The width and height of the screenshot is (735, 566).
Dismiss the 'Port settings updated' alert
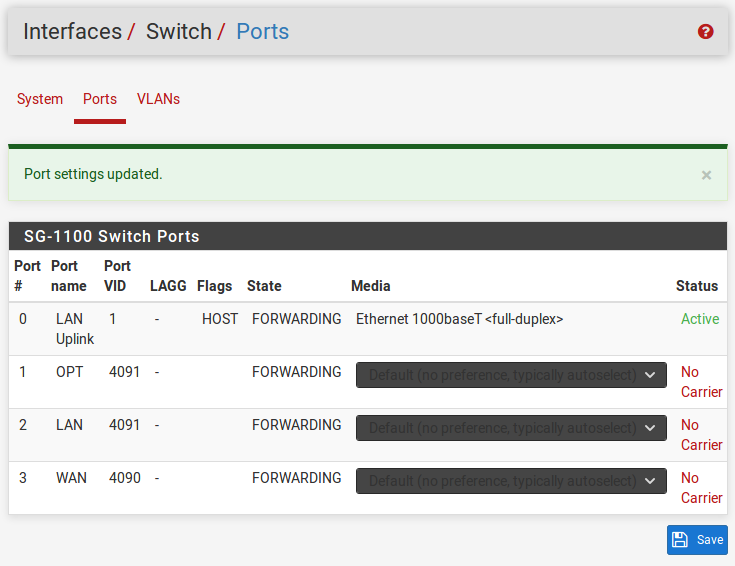click(706, 175)
